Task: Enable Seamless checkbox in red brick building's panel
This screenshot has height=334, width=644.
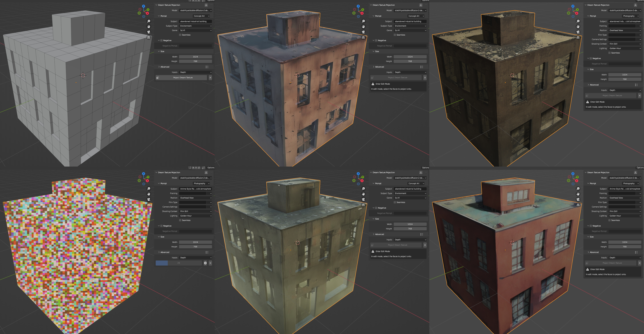Action: pyautogui.click(x=609, y=220)
